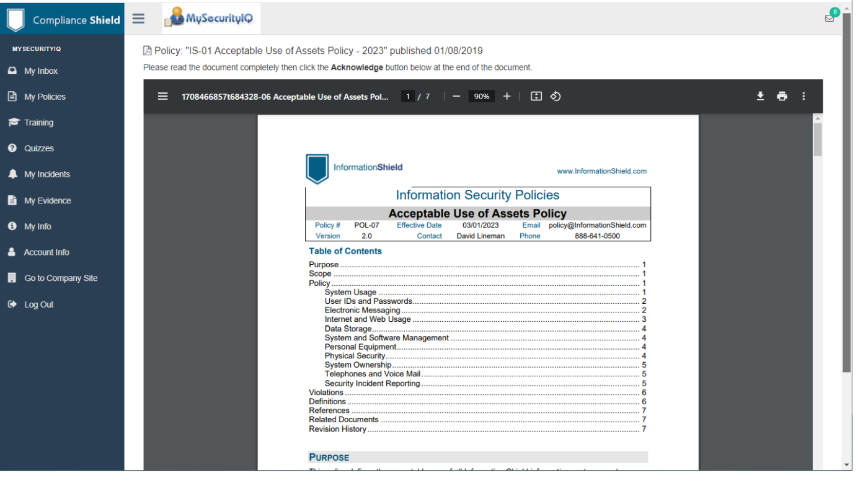Open the PDF more actions menu
The height and width of the screenshot is (493, 868).
coord(804,96)
